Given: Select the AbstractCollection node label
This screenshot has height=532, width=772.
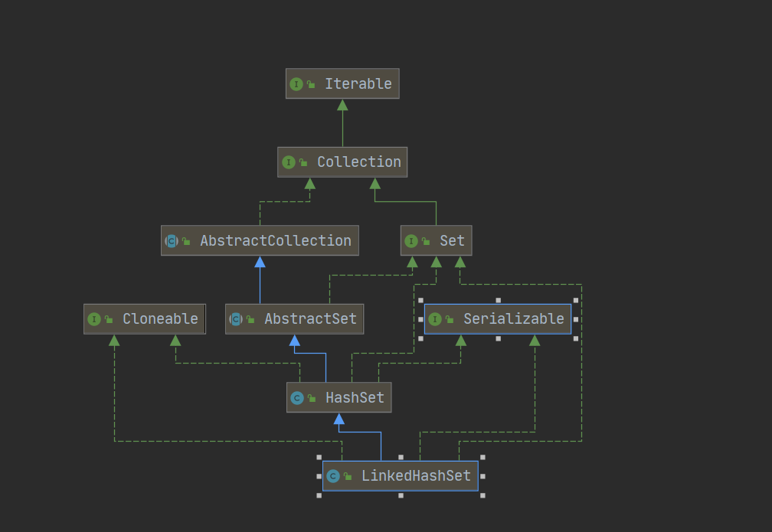Looking at the screenshot, I should [x=275, y=241].
